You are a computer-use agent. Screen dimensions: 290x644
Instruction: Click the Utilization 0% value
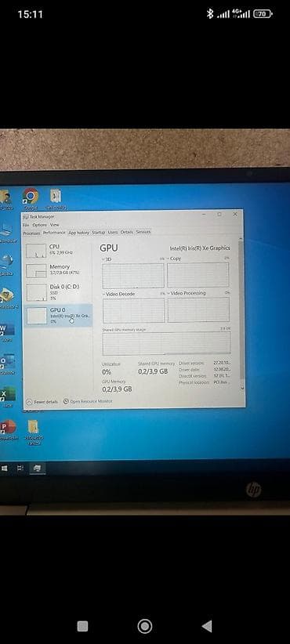click(107, 372)
